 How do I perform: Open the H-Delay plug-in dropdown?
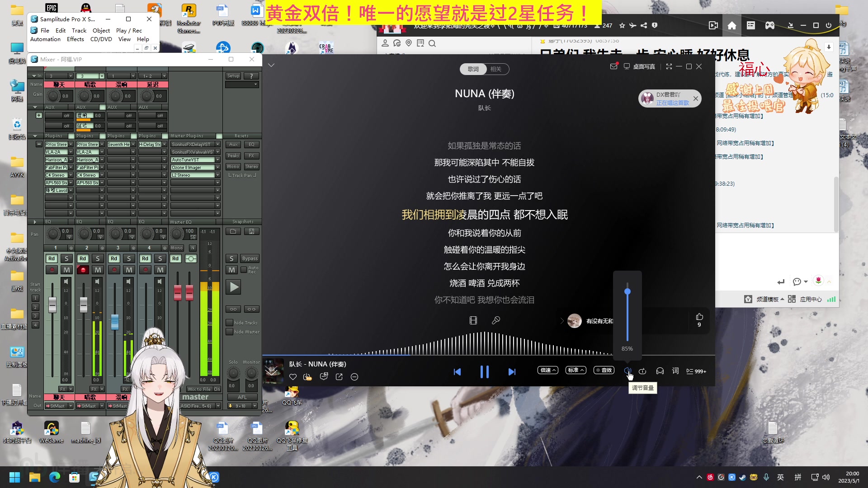coord(164,145)
